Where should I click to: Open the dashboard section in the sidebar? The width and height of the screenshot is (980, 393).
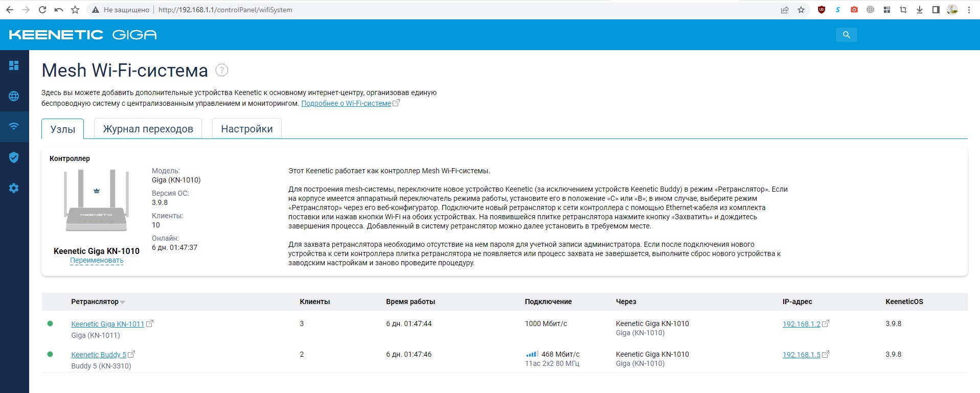[x=14, y=65]
